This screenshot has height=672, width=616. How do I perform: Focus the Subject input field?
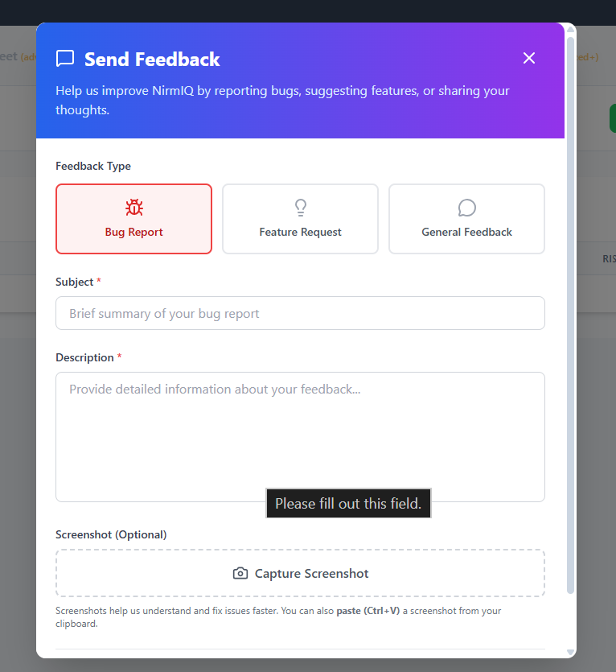click(x=300, y=313)
